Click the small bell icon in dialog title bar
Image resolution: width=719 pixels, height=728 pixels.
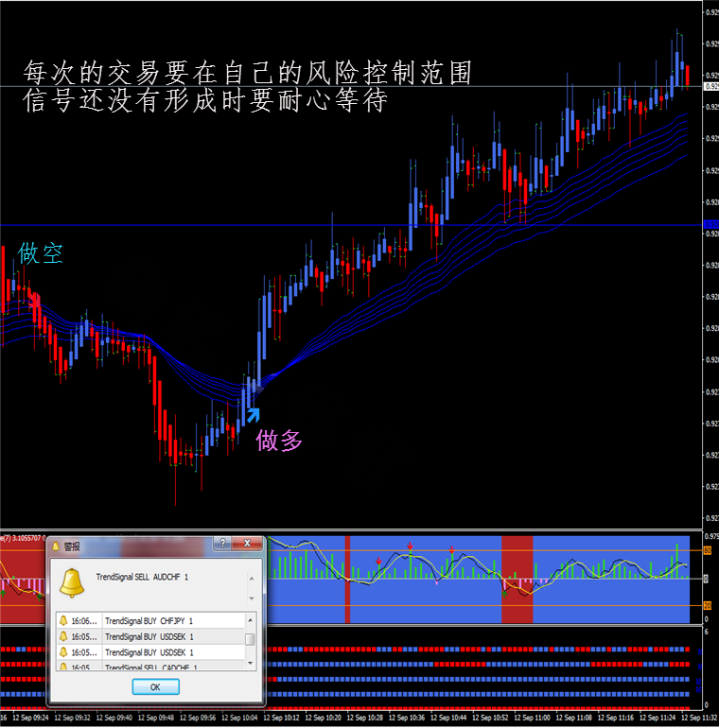[56, 546]
